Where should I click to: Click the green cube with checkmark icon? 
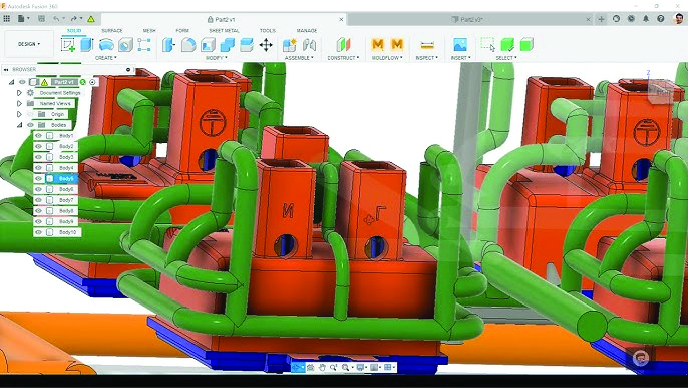coord(507,44)
